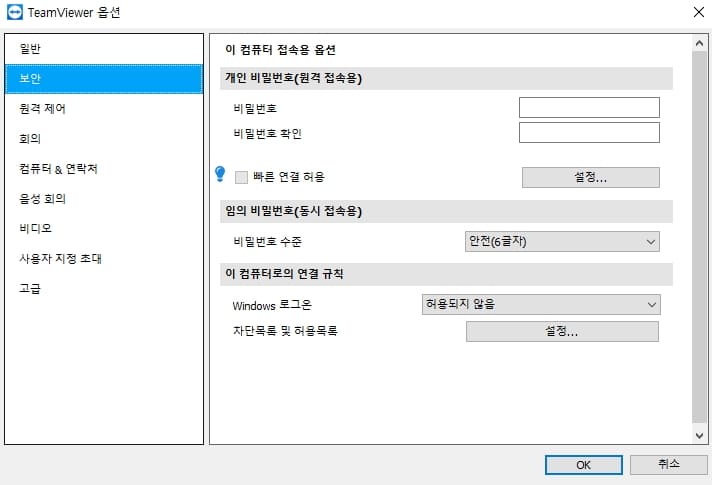The height and width of the screenshot is (485, 712).
Task: Click the 비밀번호 수준 label
Action: [x=267, y=242]
